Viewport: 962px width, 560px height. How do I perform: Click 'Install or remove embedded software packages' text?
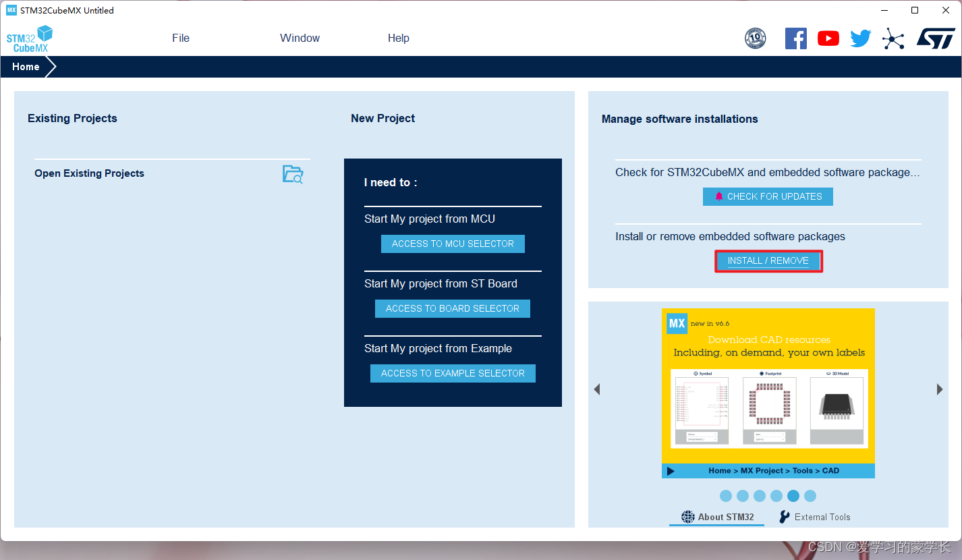click(x=731, y=237)
